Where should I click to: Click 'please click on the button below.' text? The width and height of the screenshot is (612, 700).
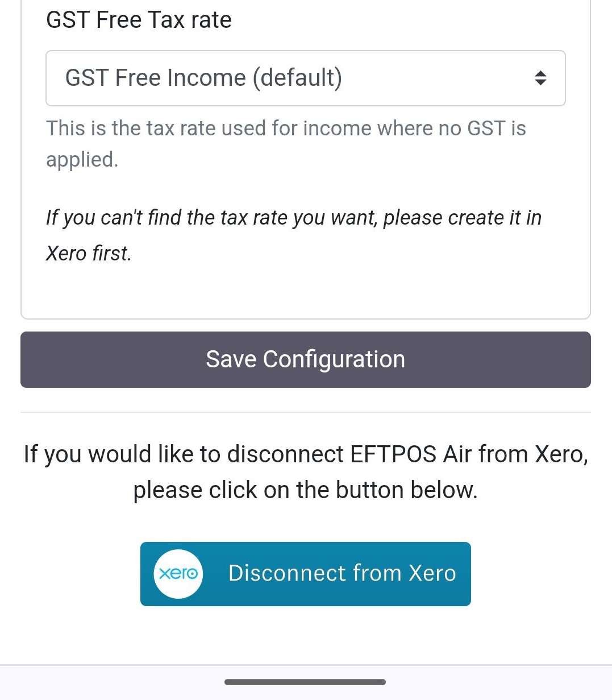[x=305, y=490]
